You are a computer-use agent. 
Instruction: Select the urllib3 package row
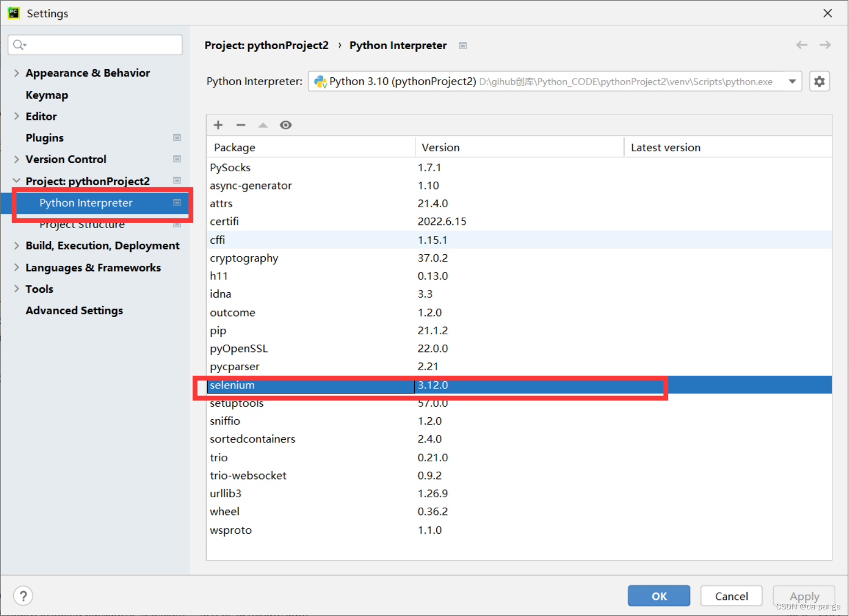519,493
